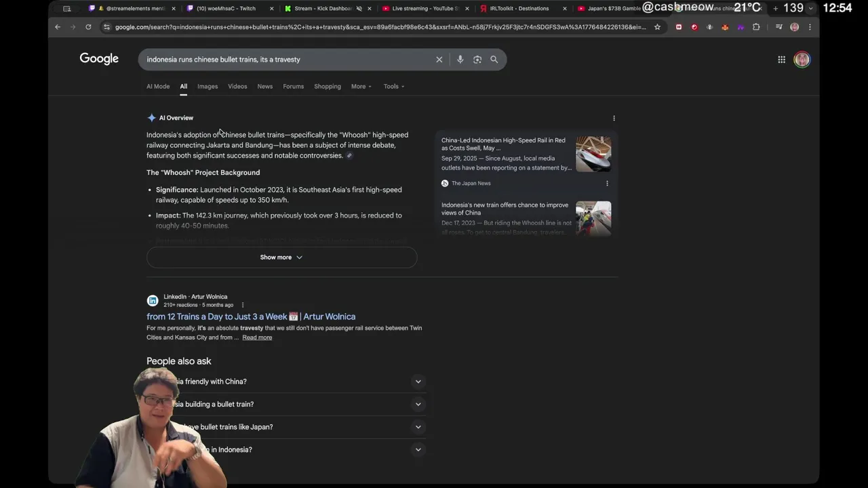Viewport: 868px width, 488px height.
Task: Switch to Forums results
Action: click(x=294, y=87)
